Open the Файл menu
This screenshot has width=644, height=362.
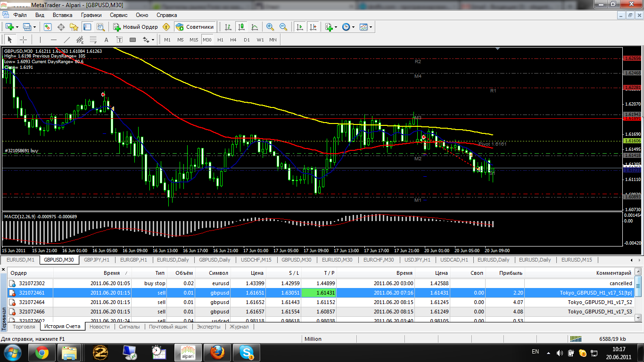point(20,15)
